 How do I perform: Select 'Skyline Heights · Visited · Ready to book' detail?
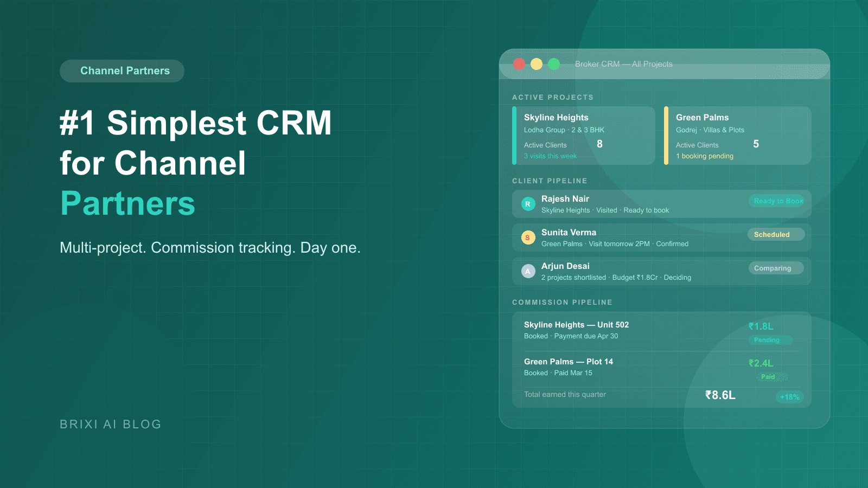click(x=605, y=210)
